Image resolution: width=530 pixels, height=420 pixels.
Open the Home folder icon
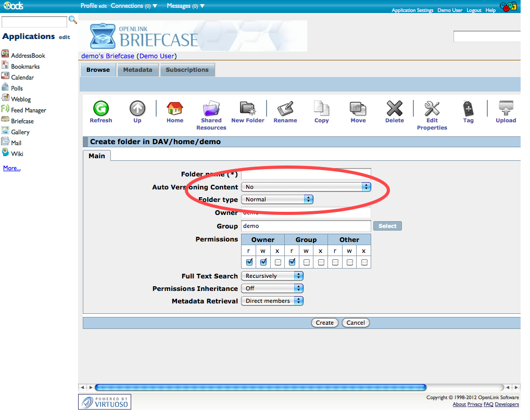pyautogui.click(x=175, y=109)
